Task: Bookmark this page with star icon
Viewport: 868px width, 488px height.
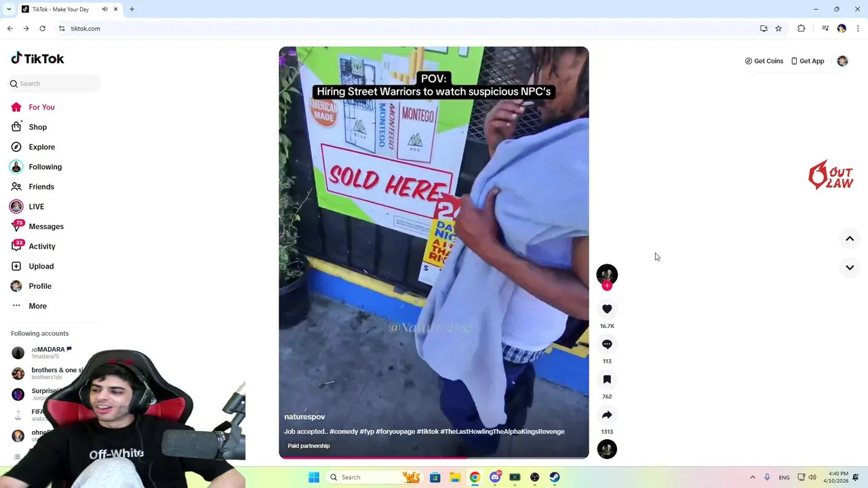Action: click(x=778, y=28)
